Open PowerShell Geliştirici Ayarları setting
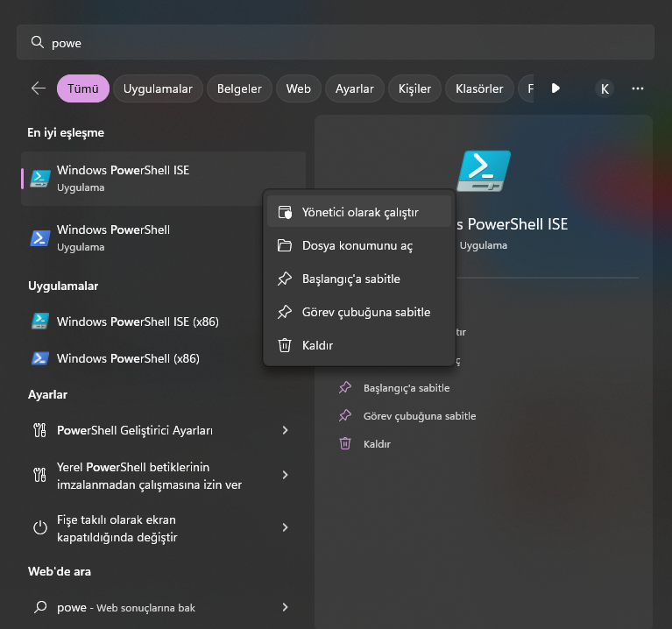 (x=163, y=430)
